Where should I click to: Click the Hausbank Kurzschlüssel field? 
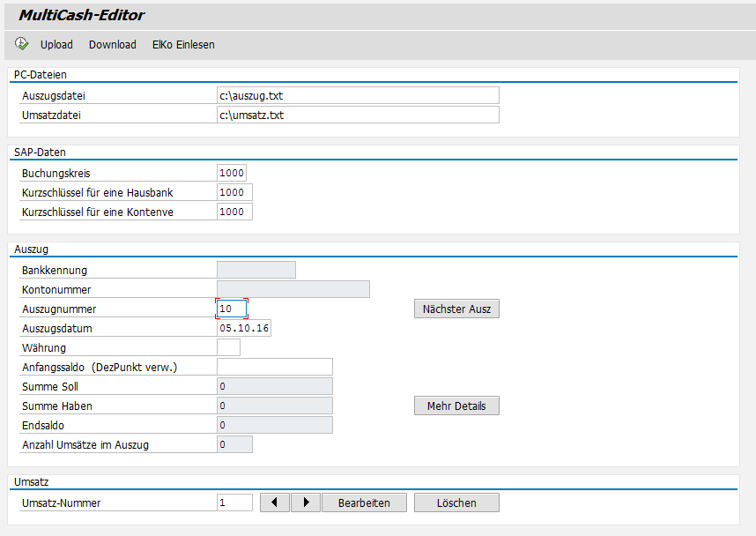click(234, 192)
